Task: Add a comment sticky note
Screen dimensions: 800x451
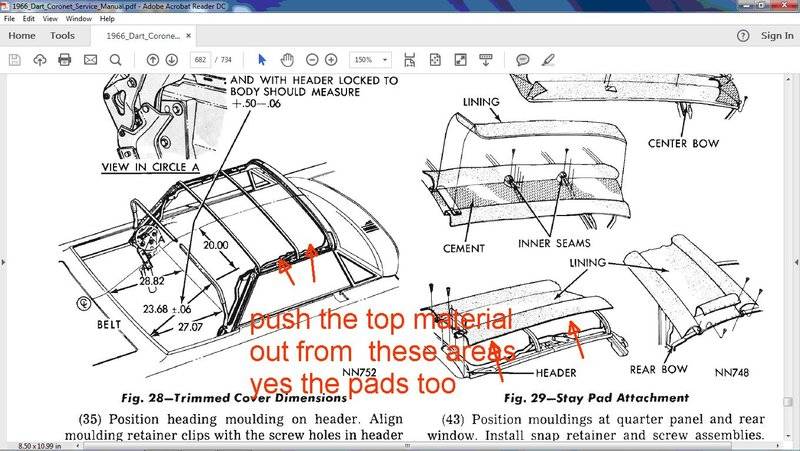Action: click(x=522, y=60)
